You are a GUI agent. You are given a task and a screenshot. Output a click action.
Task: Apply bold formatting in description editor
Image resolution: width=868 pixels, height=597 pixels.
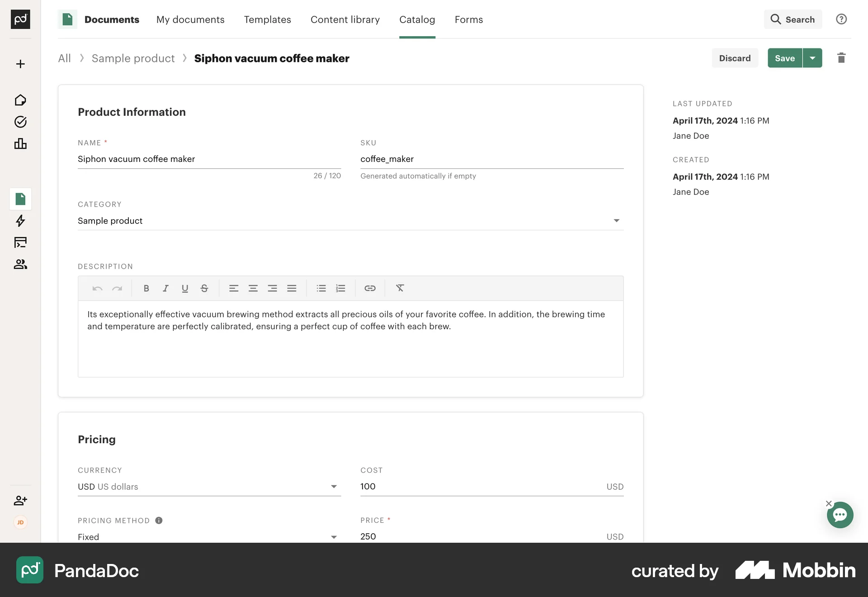pyautogui.click(x=146, y=288)
